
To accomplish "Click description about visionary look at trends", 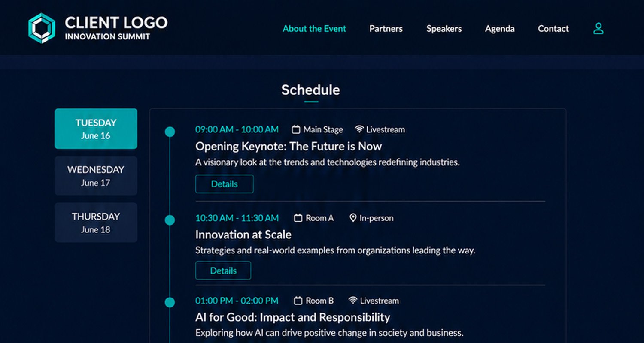I will coord(328,162).
